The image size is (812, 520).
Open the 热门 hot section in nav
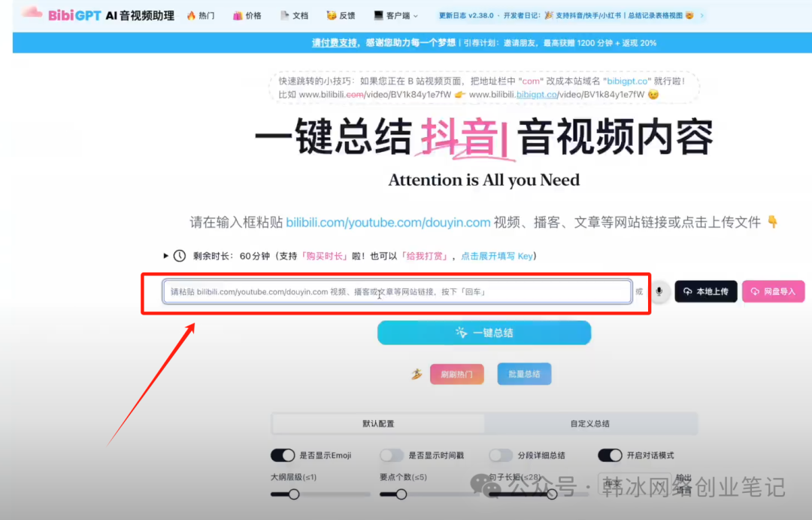click(x=201, y=16)
